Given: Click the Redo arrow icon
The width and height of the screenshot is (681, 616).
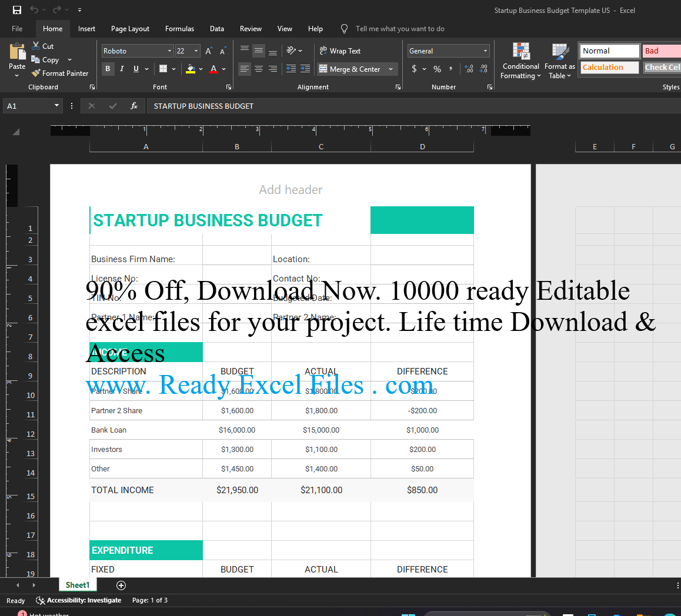Looking at the screenshot, I should (57, 9).
